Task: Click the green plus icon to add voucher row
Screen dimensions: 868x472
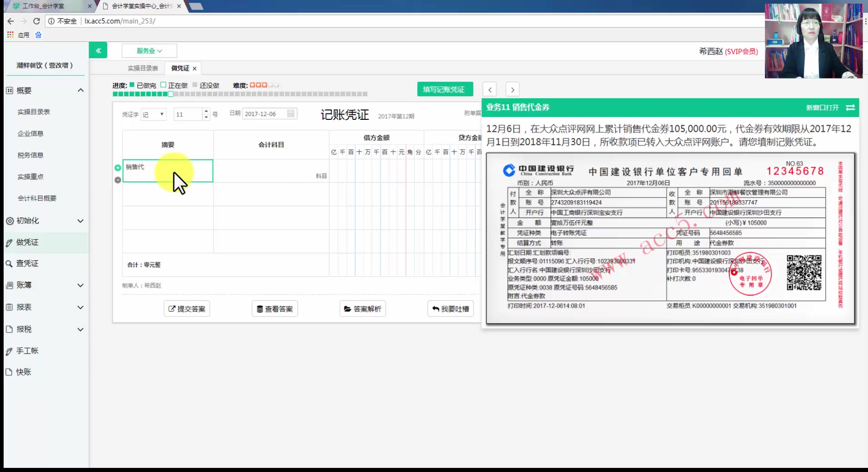Action: click(118, 167)
